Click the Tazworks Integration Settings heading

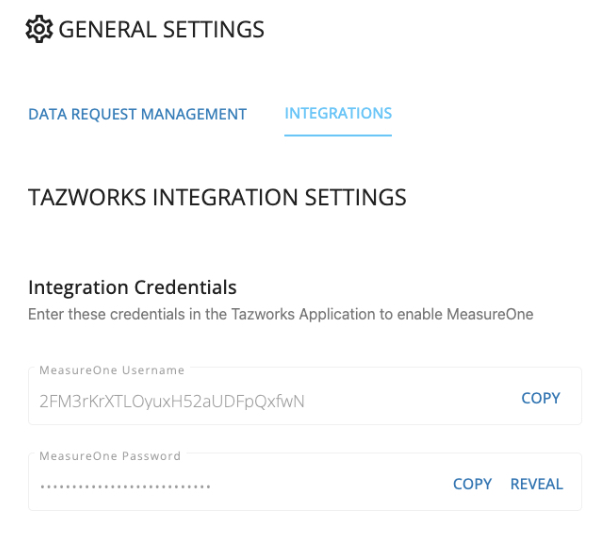pos(217,197)
